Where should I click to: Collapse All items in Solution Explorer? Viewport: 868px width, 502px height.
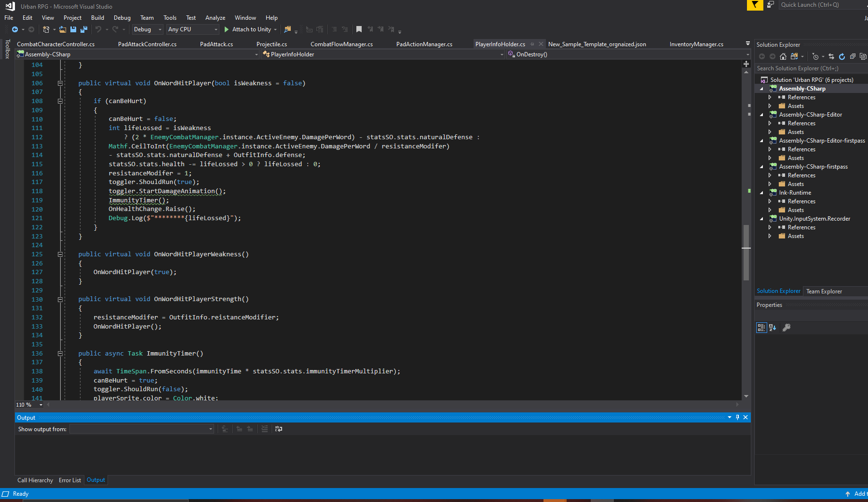(852, 55)
